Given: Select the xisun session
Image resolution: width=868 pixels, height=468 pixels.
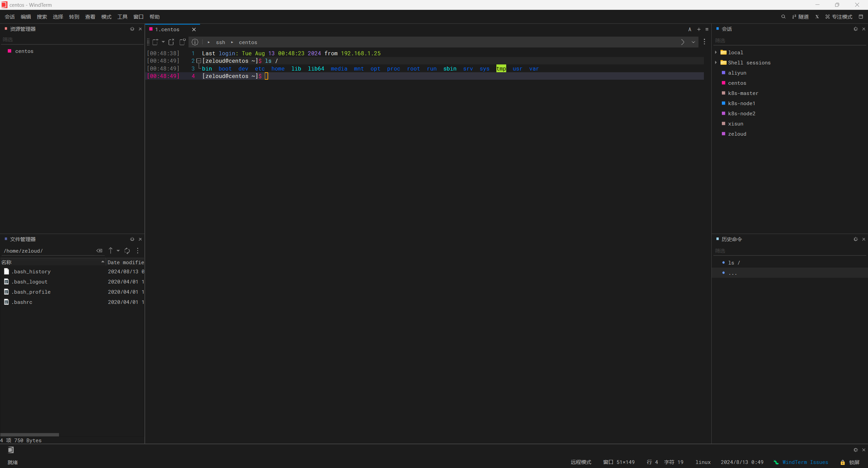Looking at the screenshot, I should 735,123.
